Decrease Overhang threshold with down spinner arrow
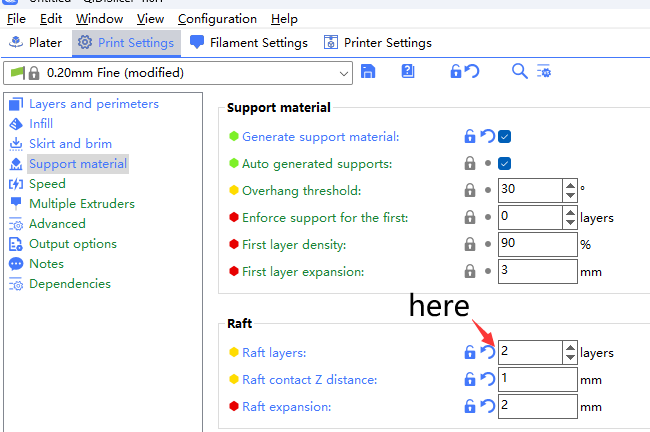Viewport: 650px width, 432px height. 570,195
